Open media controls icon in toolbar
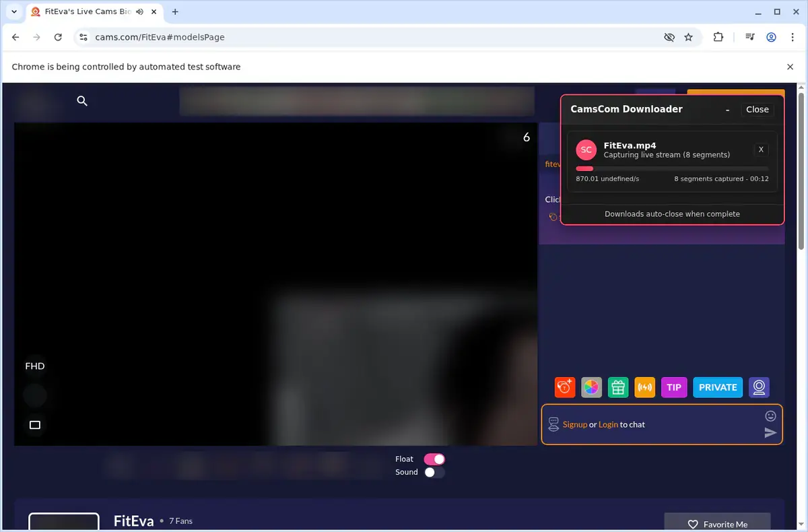The height and width of the screenshot is (532, 808). [x=749, y=38]
